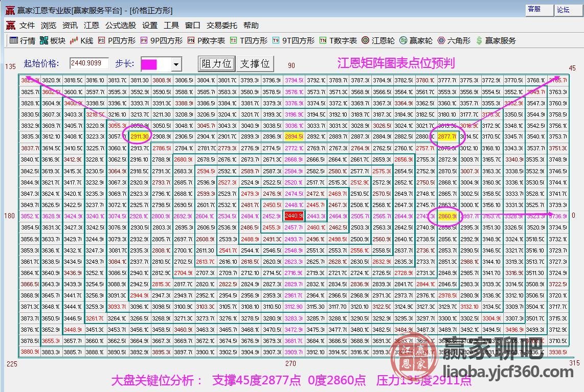
Task: Open the 资讯 menu
Action: [70, 26]
